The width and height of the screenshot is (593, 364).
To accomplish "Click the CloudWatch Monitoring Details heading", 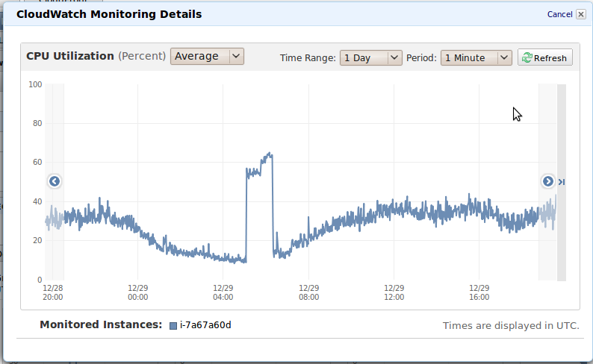I will tap(109, 14).
